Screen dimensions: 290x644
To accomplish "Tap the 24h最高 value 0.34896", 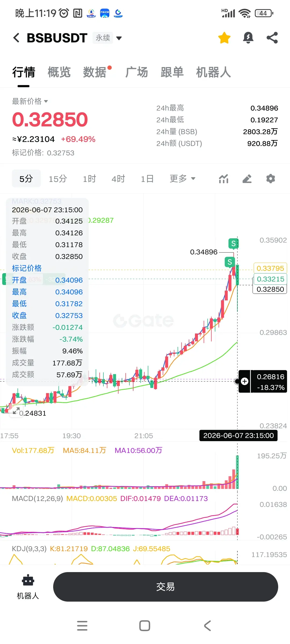I will [264, 108].
